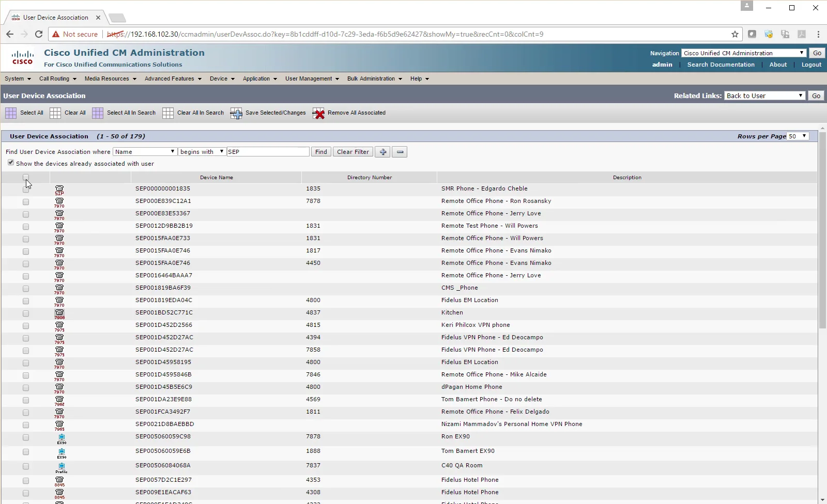Image resolution: width=827 pixels, height=504 pixels.
Task: Click the Navigation Go button
Action: coord(817,53)
